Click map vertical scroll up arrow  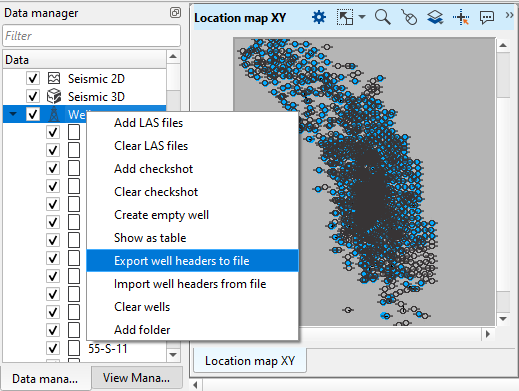[x=503, y=45]
